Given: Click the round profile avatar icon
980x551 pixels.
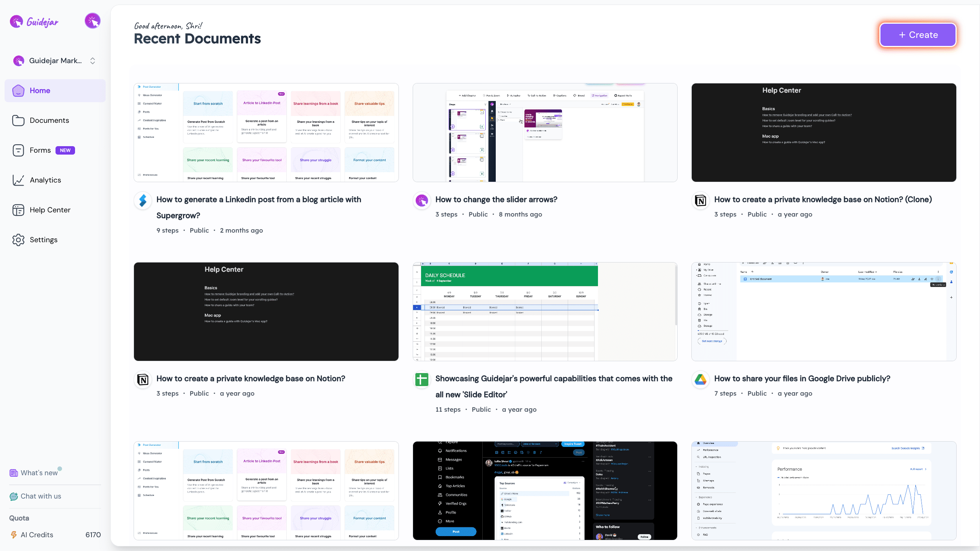Looking at the screenshot, I should click(x=92, y=21).
